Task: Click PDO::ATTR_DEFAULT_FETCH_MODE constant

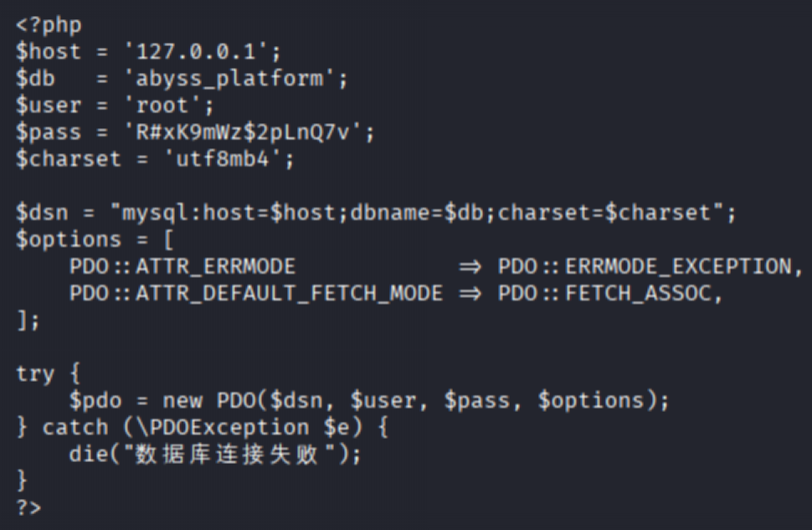Action: point(256,294)
